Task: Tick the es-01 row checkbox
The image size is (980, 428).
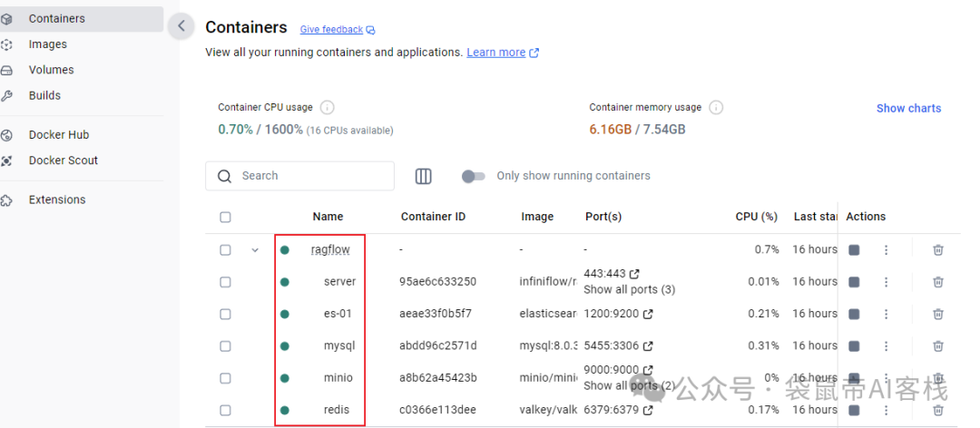Action: (225, 314)
